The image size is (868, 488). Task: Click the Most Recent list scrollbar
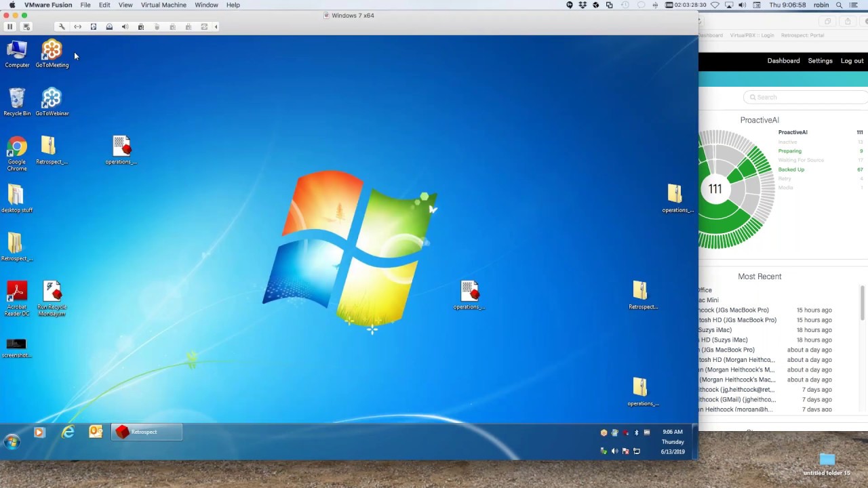coord(863,303)
